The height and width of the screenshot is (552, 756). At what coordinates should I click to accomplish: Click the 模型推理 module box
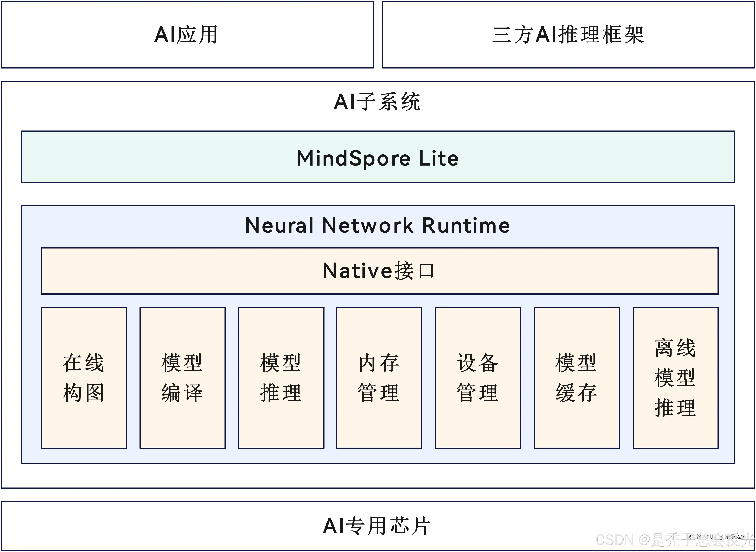[x=281, y=378]
